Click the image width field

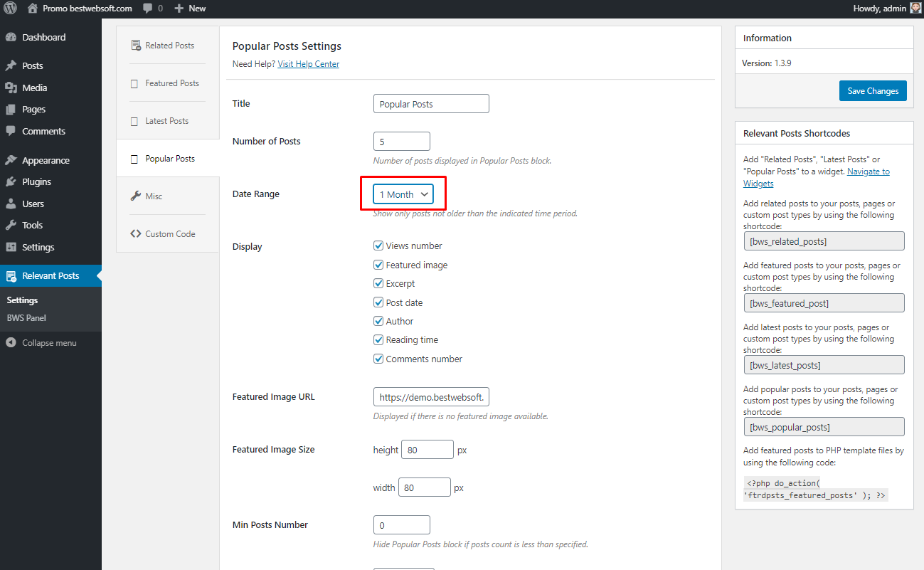[425, 487]
